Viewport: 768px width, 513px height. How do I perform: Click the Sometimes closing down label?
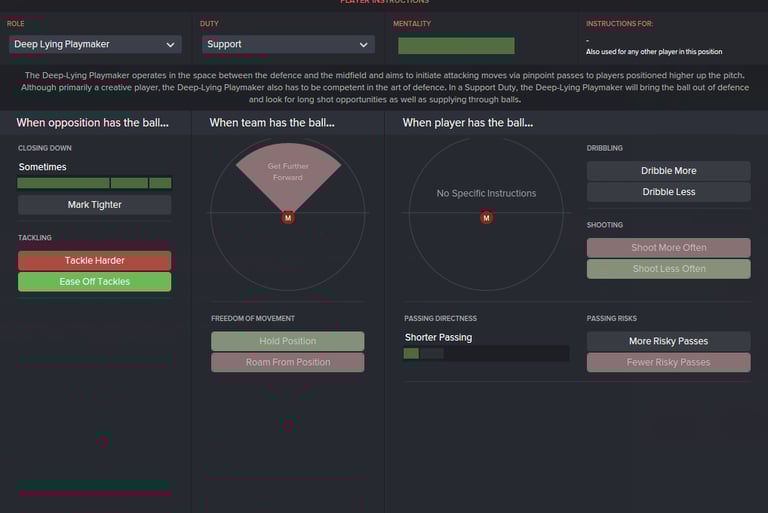(43, 167)
